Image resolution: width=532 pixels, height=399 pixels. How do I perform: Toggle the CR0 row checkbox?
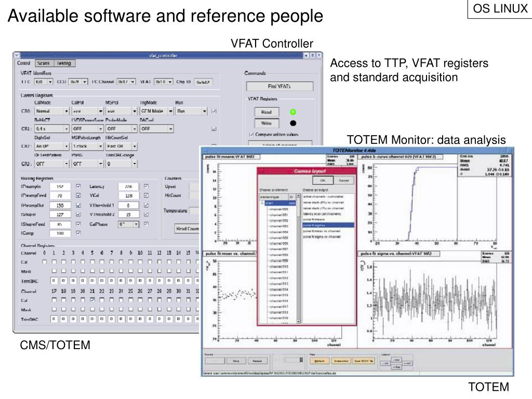(214, 111)
